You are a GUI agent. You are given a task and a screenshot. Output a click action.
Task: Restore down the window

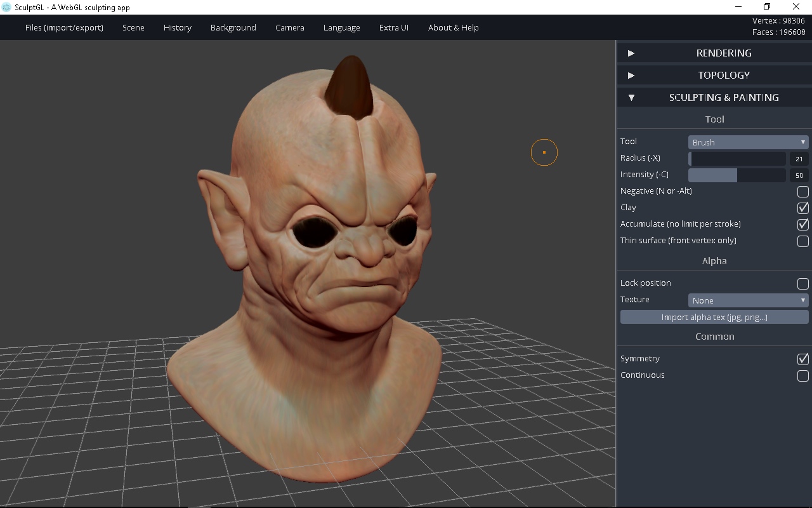pyautogui.click(x=767, y=6)
